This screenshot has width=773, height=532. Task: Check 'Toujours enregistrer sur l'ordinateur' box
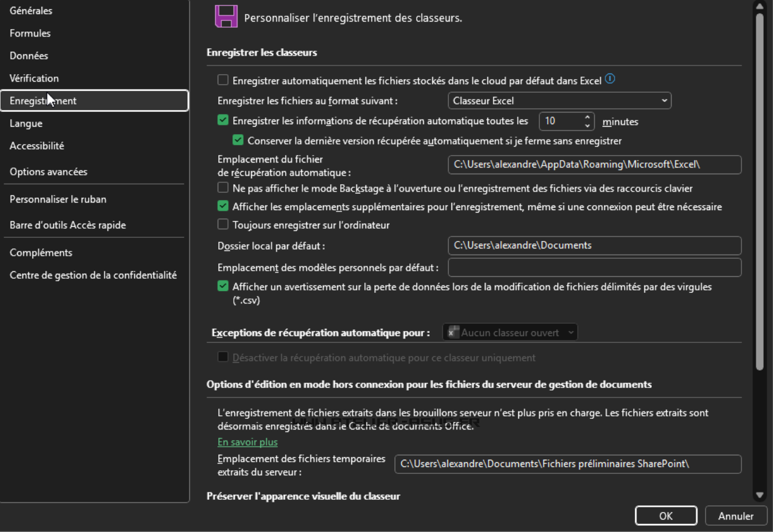(x=223, y=225)
